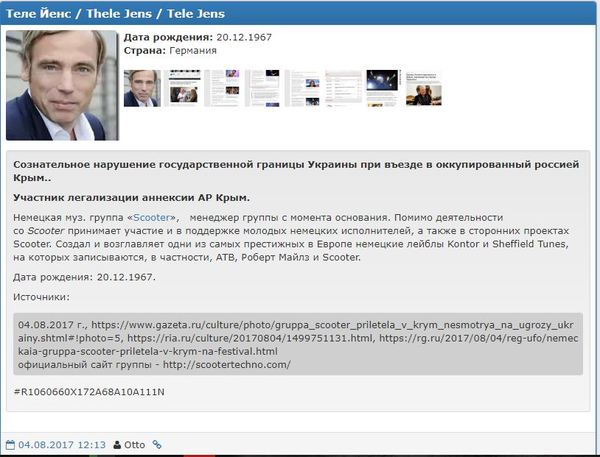600x457 pixels.
Task: Click the ria.ru culture source URL
Action: pos(250,338)
